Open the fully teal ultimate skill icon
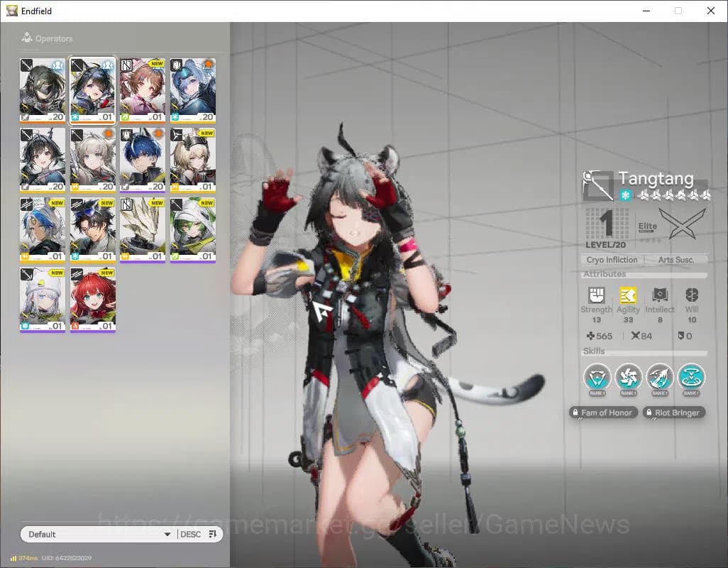Viewport: 728px width, 568px height. tap(691, 376)
